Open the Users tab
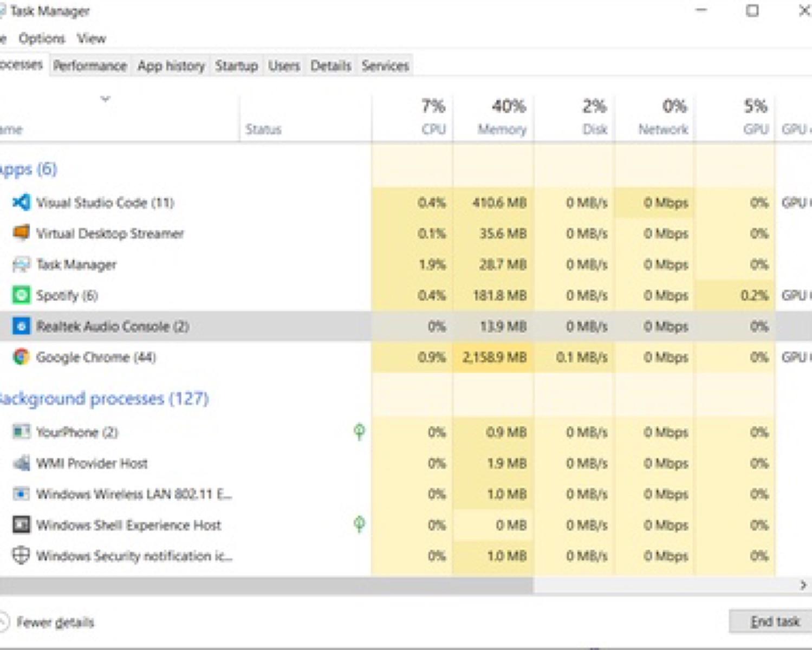The height and width of the screenshot is (650, 812). coord(284,66)
